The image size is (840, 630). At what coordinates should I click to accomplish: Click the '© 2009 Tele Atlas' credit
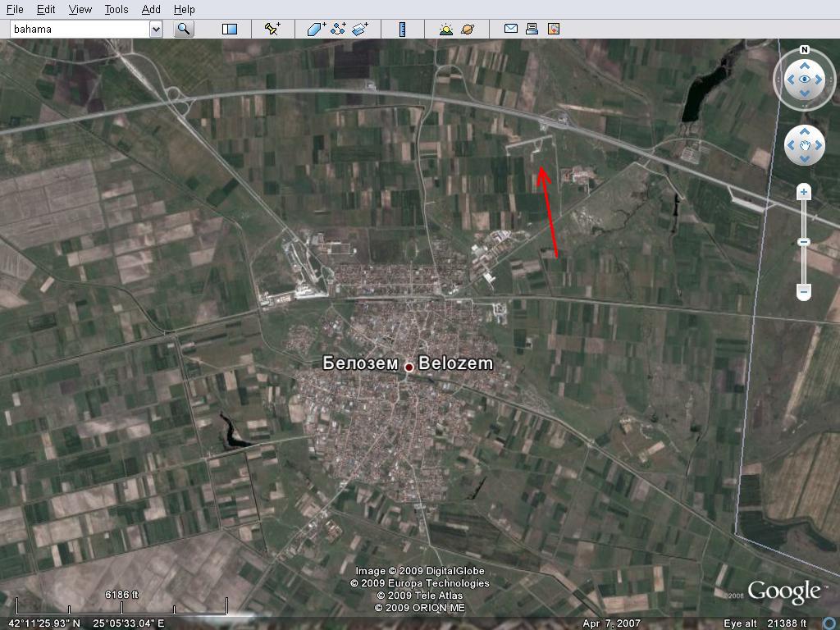pos(420,596)
